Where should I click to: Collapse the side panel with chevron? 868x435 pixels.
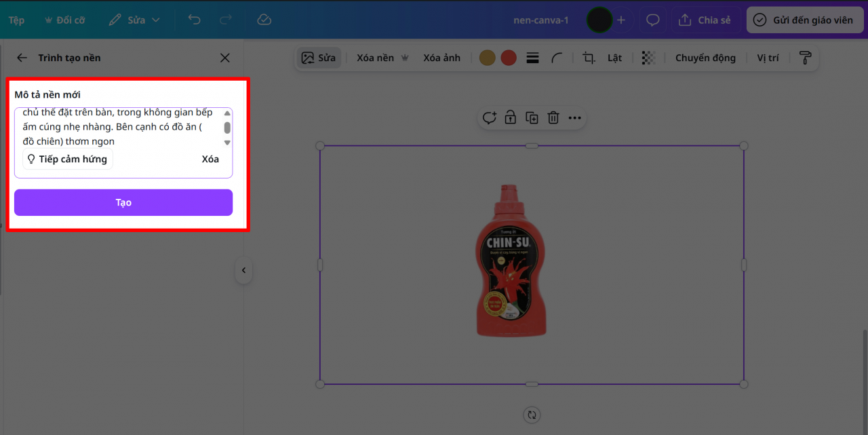coord(243,271)
